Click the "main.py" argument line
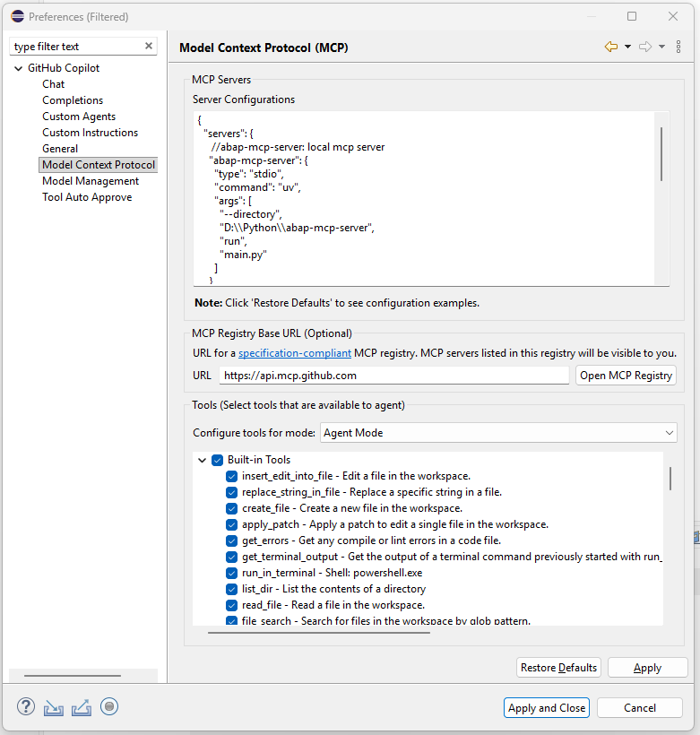 (243, 255)
